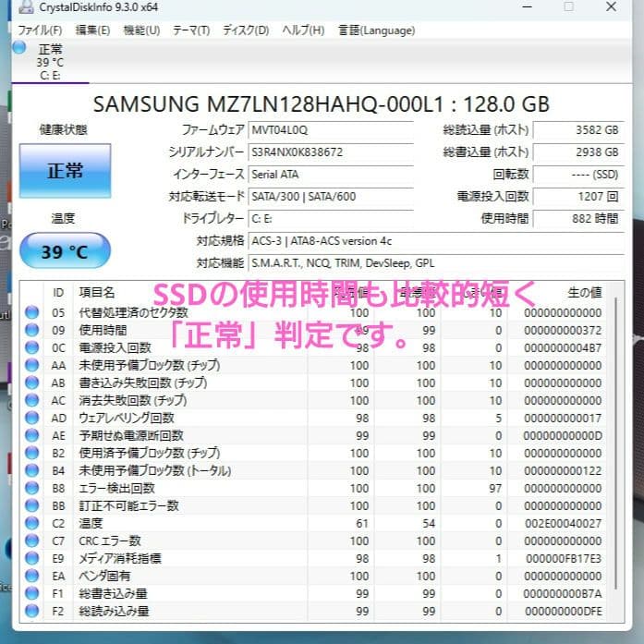Open the ファイル(F) menu

point(40,30)
